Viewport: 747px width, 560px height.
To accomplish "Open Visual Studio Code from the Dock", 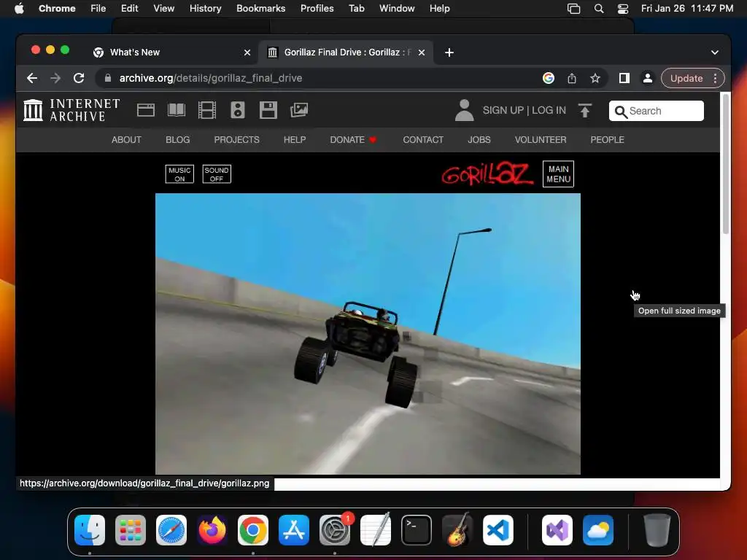I will (x=498, y=530).
